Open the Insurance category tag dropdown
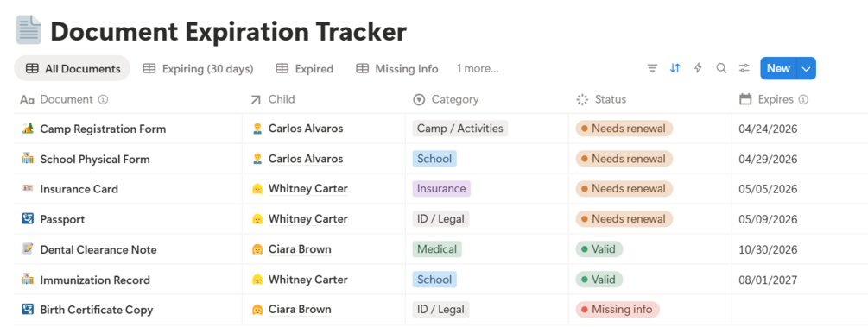Viewport: 868px width, 327px height. coord(441,189)
